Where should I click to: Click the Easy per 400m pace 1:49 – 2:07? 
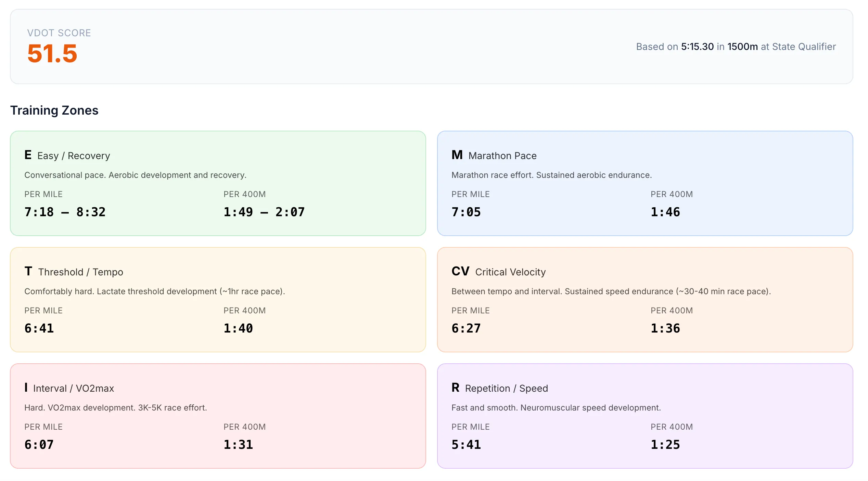coord(264,212)
